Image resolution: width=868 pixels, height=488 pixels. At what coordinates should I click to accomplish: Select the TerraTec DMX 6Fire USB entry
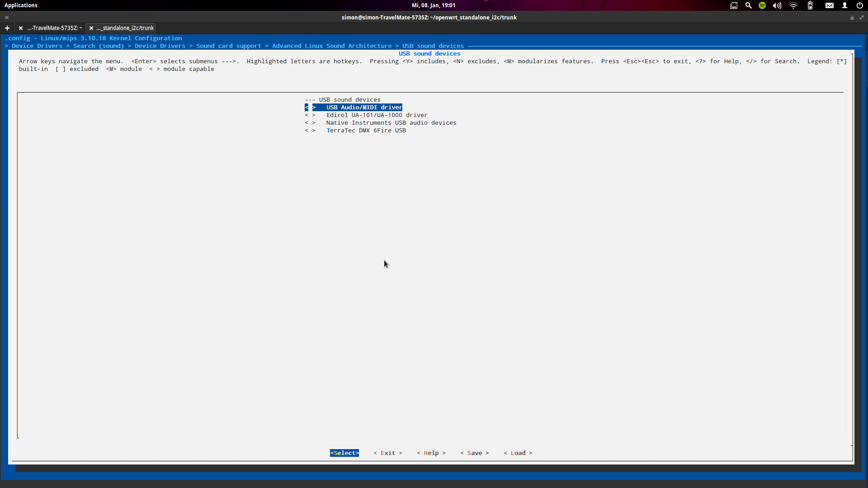click(366, 131)
